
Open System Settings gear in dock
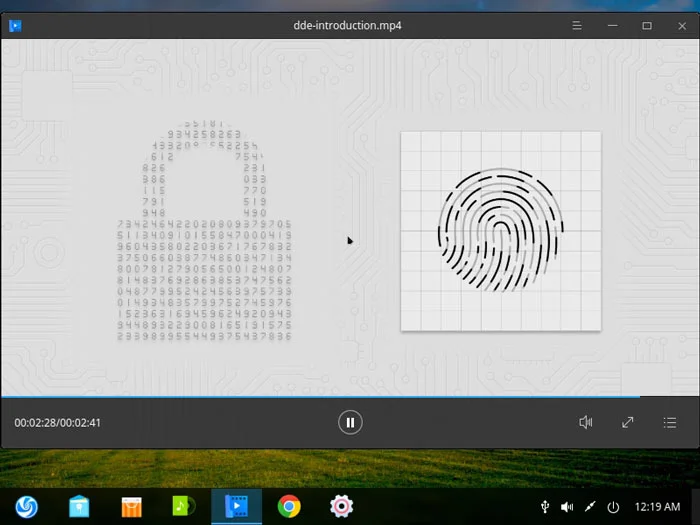click(x=342, y=507)
